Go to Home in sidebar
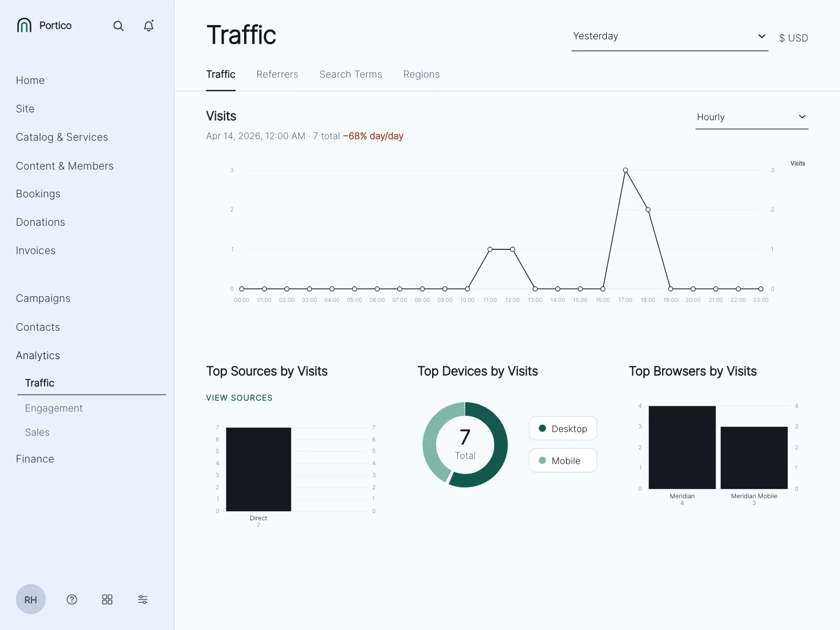840x630 pixels. [30, 80]
